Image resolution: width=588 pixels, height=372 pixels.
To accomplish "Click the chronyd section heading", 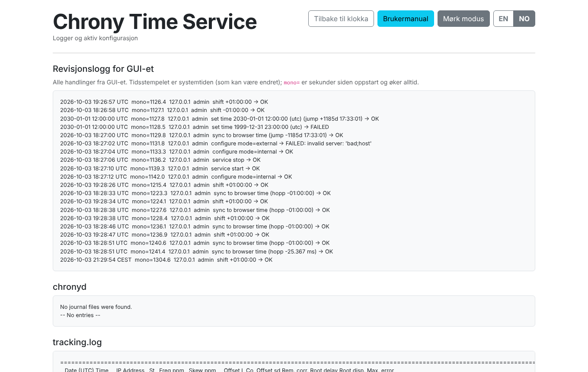I will tap(70, 287).
